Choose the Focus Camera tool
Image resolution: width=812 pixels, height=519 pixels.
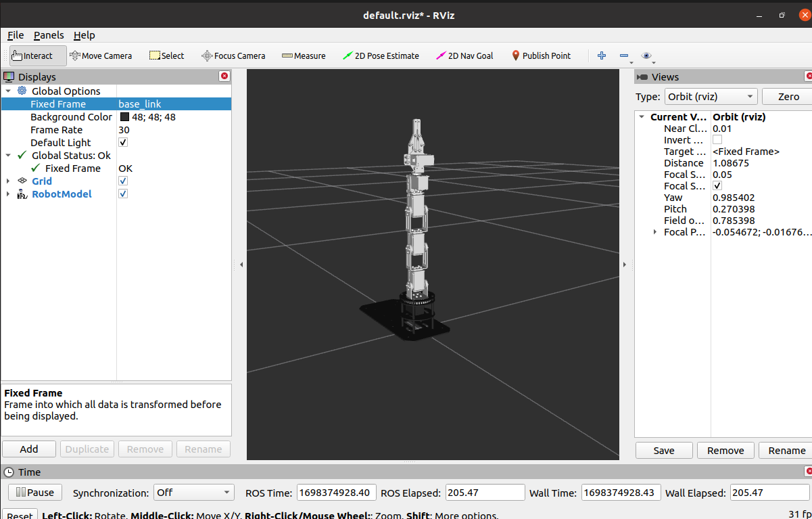pos(233,56)
